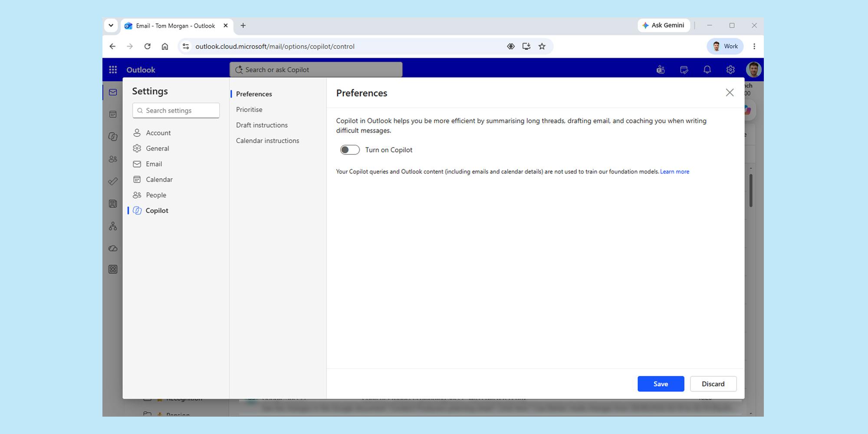Close the Settings dialog
This screenshot has width=868, height=434.
point(730,92)
